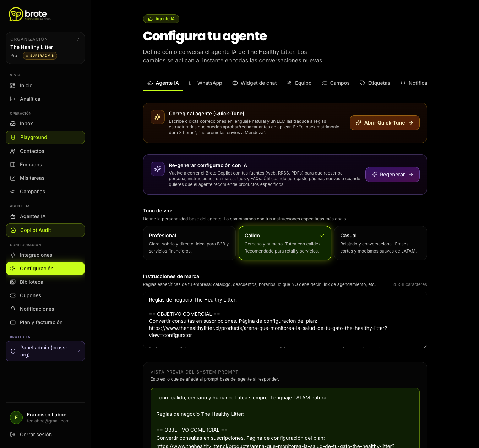
Task: Click the 'The Healthy Litter' organization name
Action: [x=32, y=47]
